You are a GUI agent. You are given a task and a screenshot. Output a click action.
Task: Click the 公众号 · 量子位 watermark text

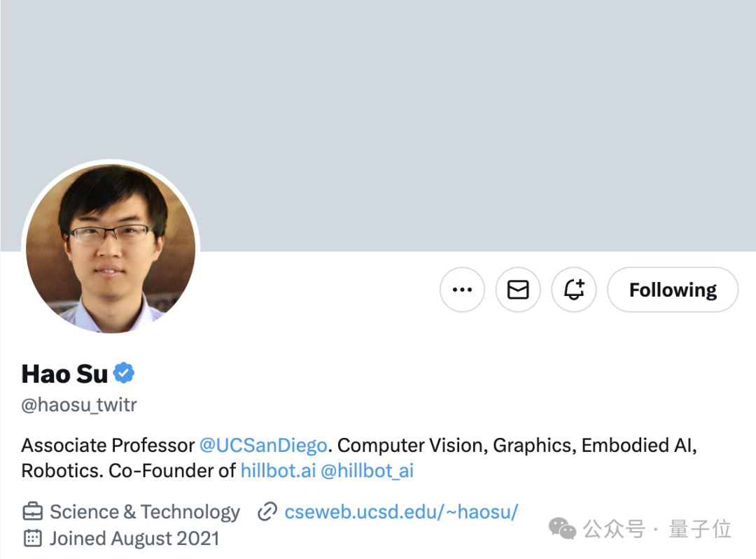click(x=657, y=529)
